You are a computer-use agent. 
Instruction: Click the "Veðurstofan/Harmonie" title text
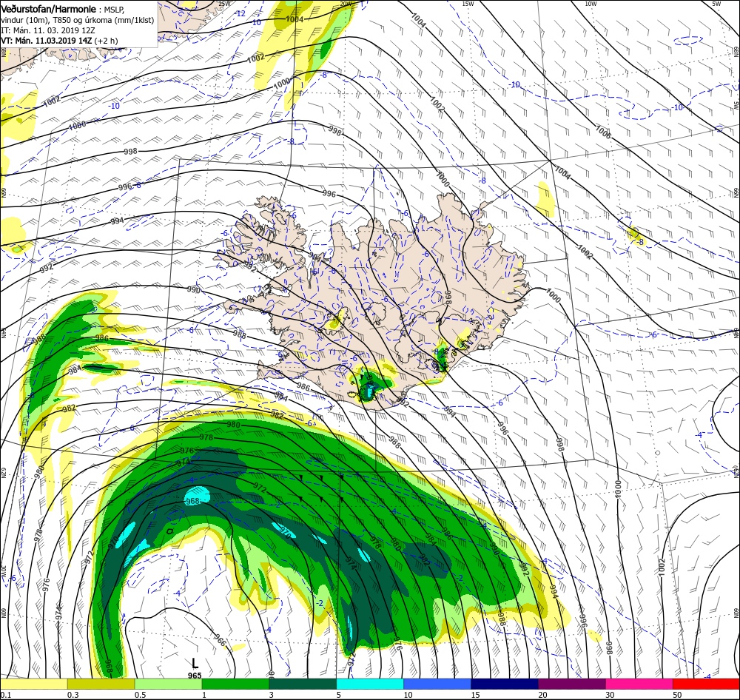49,10
